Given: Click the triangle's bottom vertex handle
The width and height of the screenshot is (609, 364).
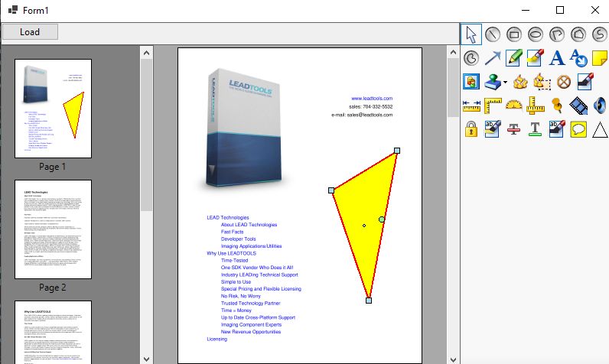Looking at the screenshot, I should click(x=369, y=301).
